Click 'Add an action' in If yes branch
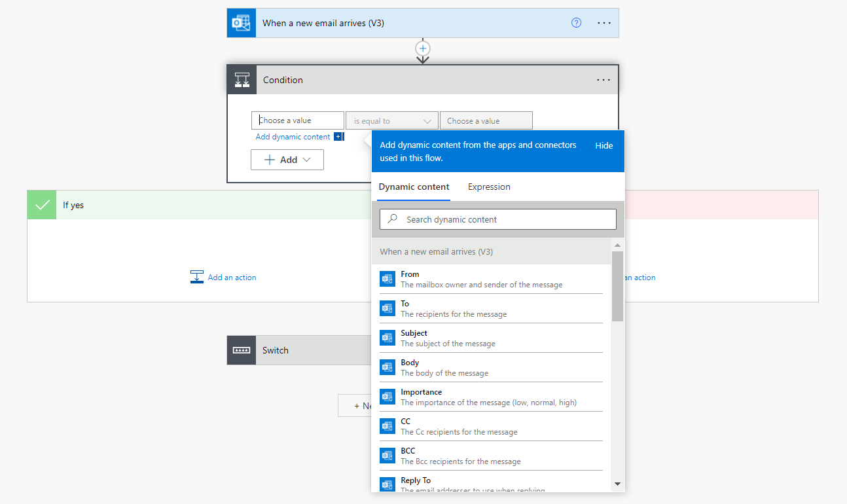847x504 pixels. click(232, 277)
